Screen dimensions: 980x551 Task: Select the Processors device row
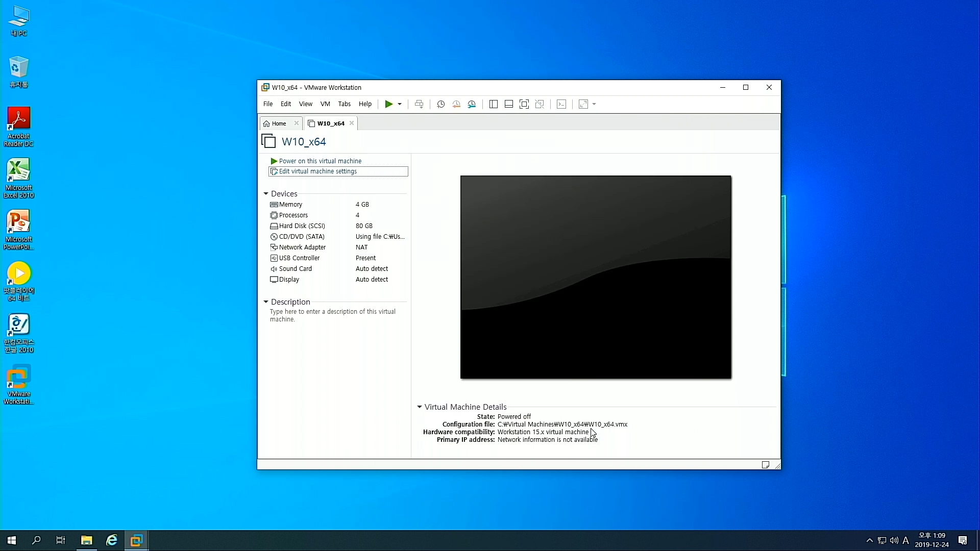[337, 215]
